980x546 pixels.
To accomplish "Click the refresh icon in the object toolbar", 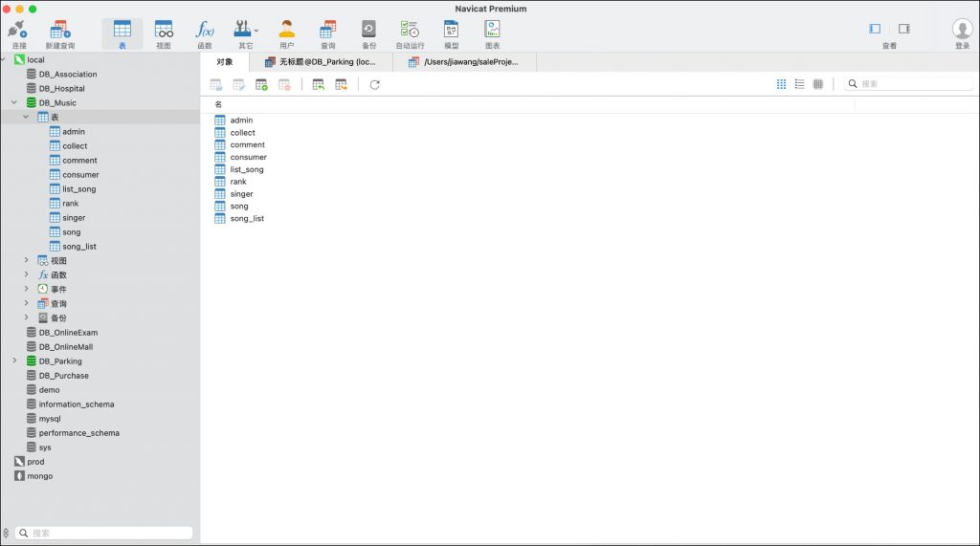I will click(375, 84).
